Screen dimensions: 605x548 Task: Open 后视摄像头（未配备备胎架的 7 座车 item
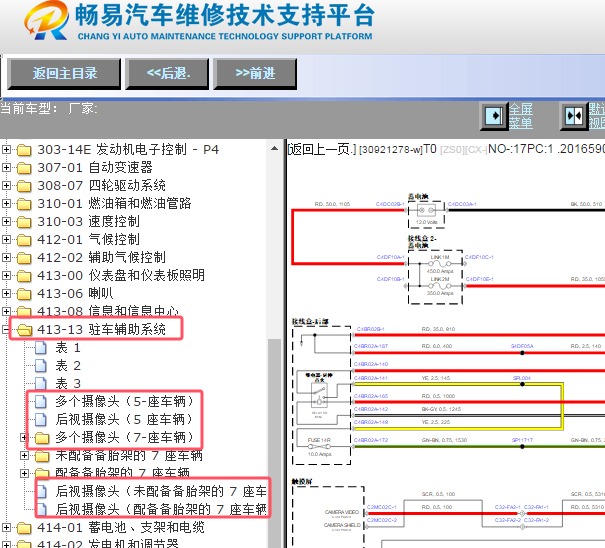[x=161, y=491]
